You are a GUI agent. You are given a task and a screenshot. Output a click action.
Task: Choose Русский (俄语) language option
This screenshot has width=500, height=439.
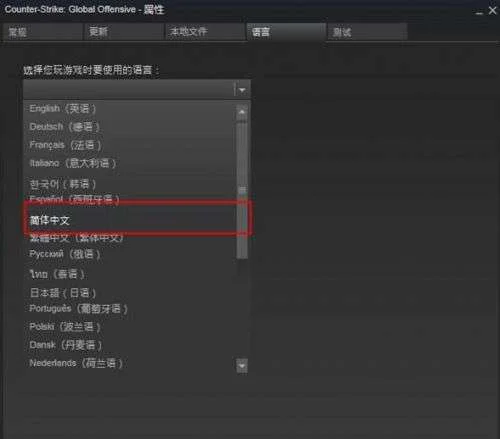click(65, 254)
